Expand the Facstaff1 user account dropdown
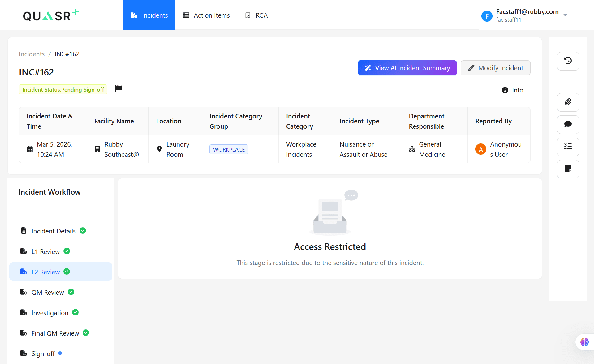Viewport: 594px width, 364px height. coord(565,15)
